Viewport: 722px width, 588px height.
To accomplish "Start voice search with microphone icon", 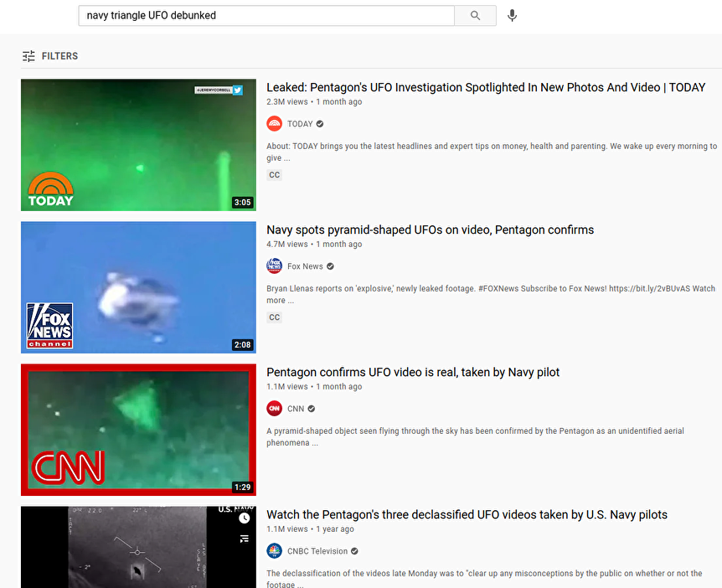I will (x=512, y=16).
